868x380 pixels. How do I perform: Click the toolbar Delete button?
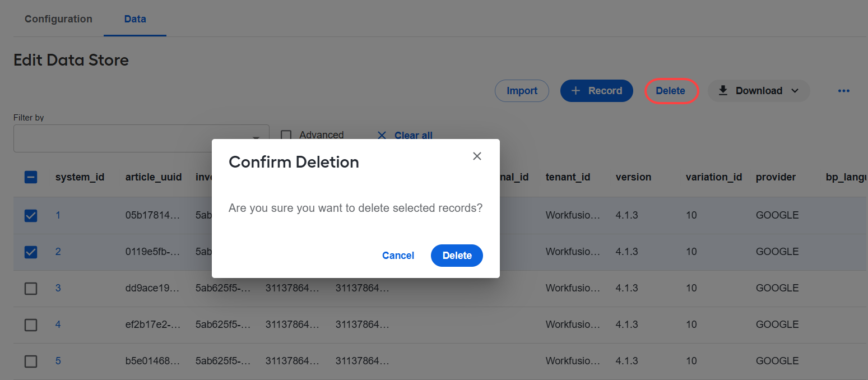coord(671,91)
